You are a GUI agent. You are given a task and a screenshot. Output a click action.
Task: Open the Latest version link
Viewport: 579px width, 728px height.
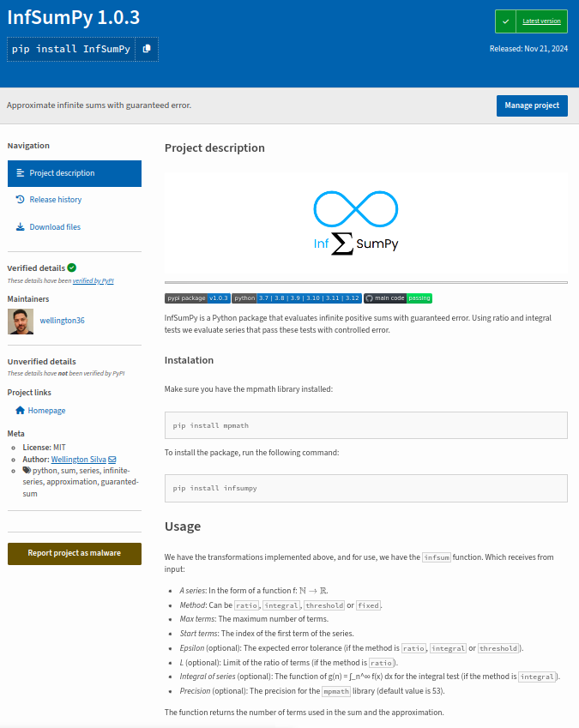coord(541,21)
